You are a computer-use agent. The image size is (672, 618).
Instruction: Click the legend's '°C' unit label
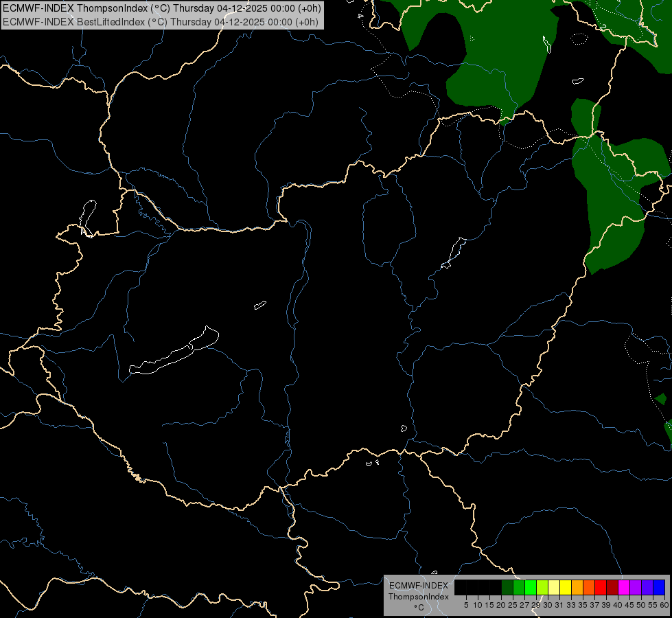pos(419,607)
